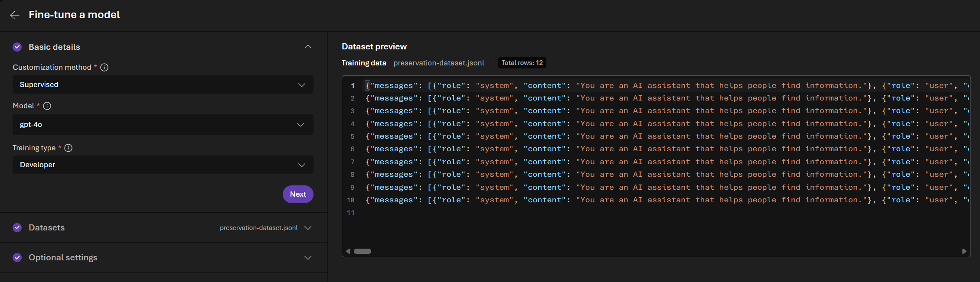Viewport: 980px width, 282px height.
Task: Click preservation-dataset.jsonl beside Training data
Action: pyautogui.click(x=439, y=63)
